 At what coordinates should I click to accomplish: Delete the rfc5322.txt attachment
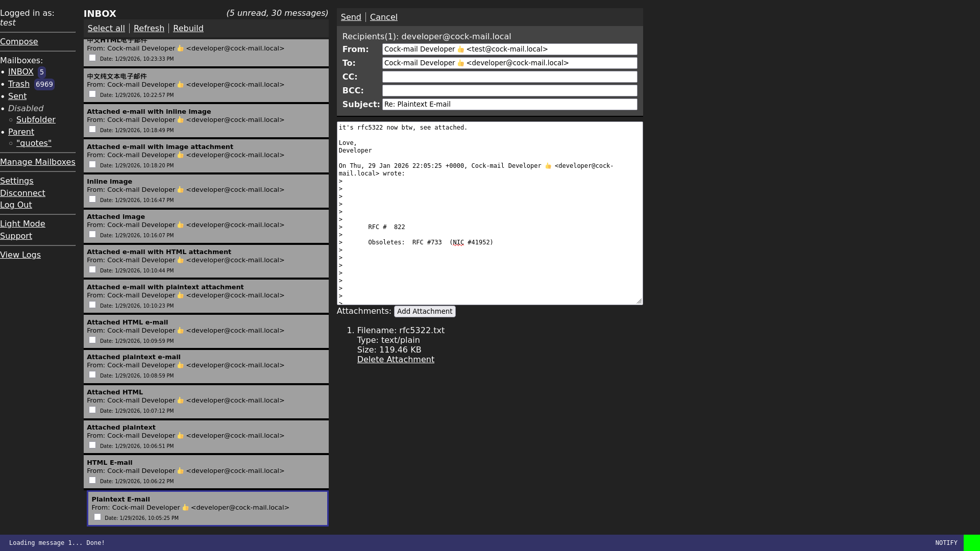pos(396,359)
